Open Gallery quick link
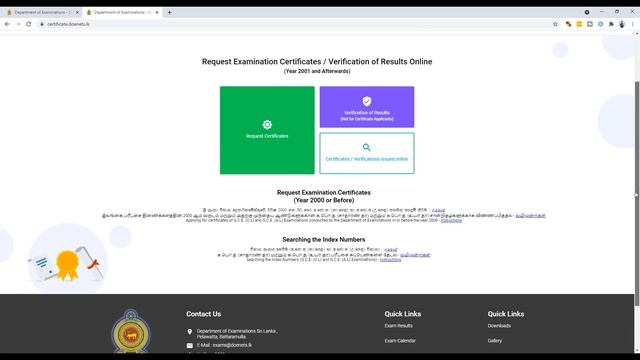The image size is (640, 360). [x=495, y=340]
